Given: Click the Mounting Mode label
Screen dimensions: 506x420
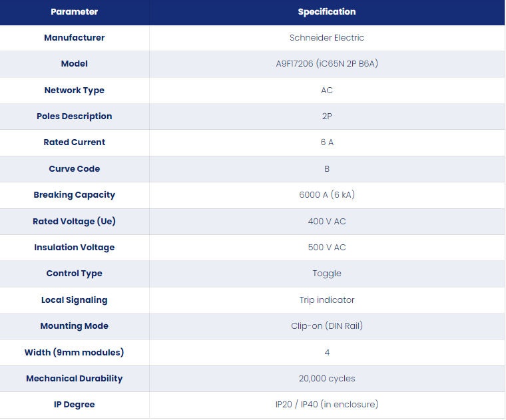Looking at the screenshot, I should coord(74,325).
